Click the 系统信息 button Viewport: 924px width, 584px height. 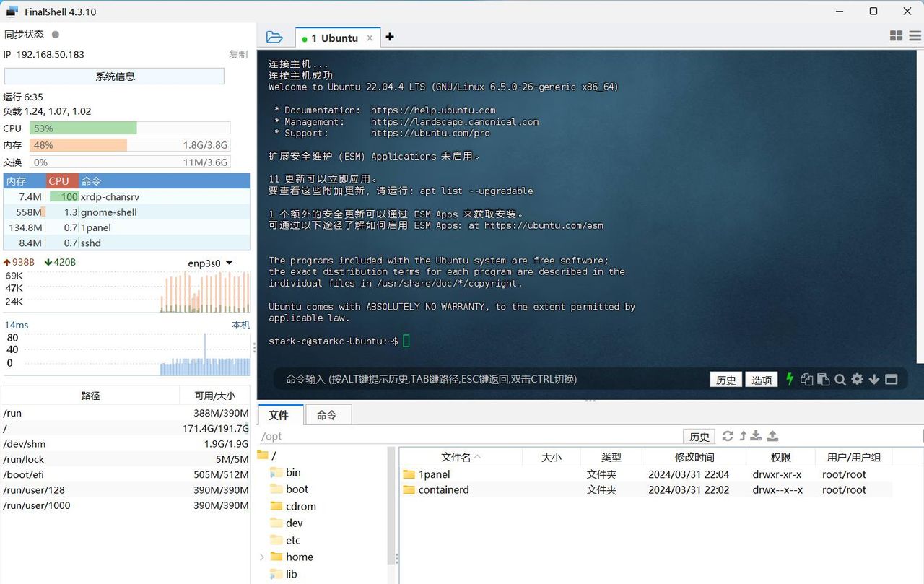114,76
